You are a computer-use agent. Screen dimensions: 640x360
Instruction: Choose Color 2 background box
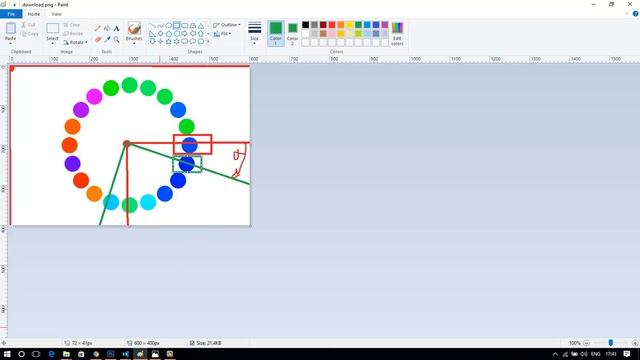pyautogui.click(x=292, y=33)
